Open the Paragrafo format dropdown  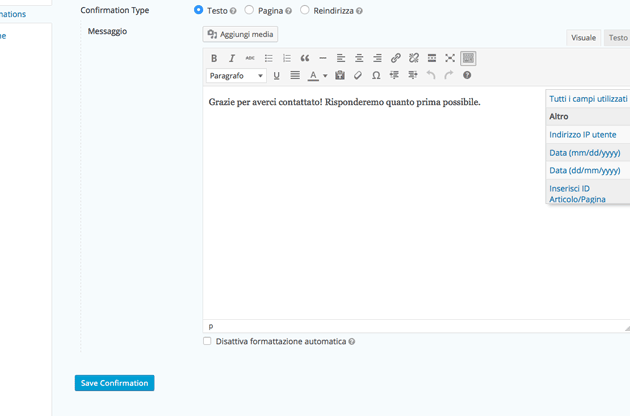(236, 76)
